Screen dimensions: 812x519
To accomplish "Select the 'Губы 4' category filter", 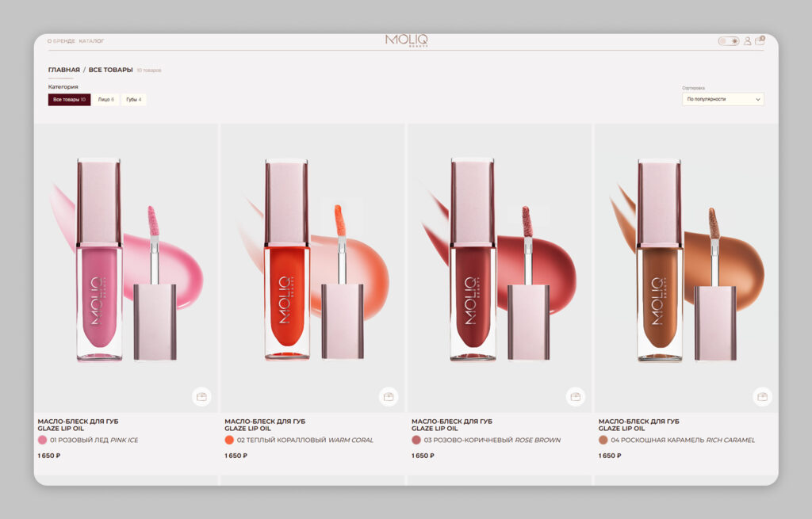I will point(133,99).
